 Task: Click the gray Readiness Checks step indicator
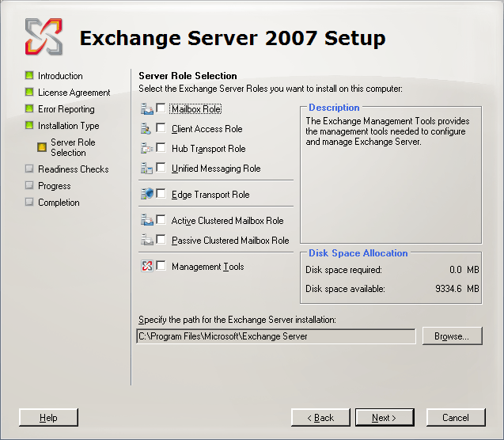click(29, 169)
